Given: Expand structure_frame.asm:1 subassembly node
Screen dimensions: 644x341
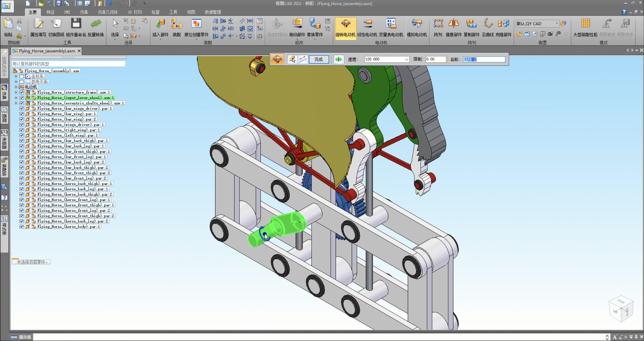Looking at the screenshot, I should coord(16,92).
